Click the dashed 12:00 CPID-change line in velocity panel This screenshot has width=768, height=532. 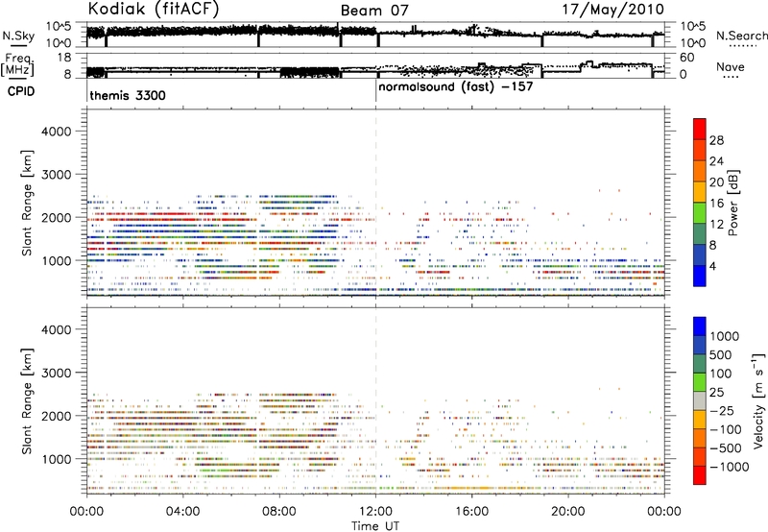pos(376,401)
